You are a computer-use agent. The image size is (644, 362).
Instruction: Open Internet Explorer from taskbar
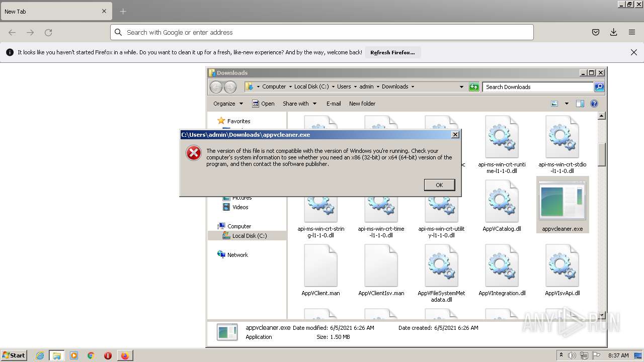tap(40, 355)
